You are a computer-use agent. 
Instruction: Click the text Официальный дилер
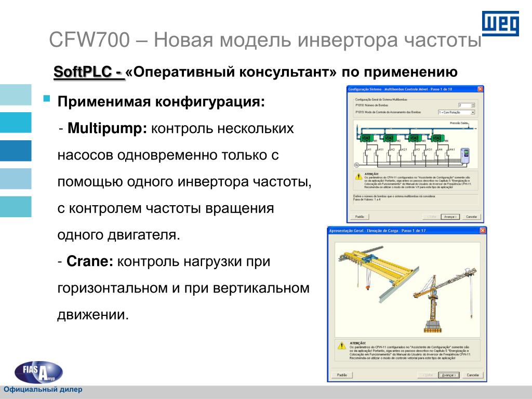(43, 389)
